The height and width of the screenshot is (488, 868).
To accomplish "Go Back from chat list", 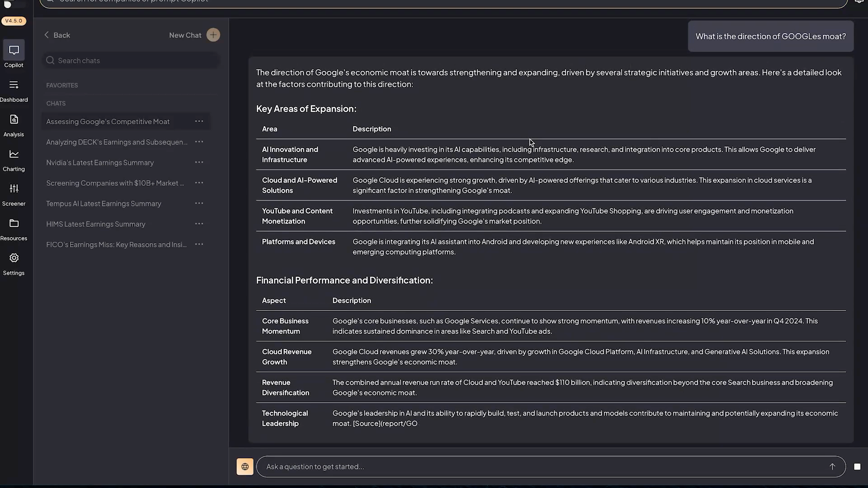I will [x=57, y=35].
